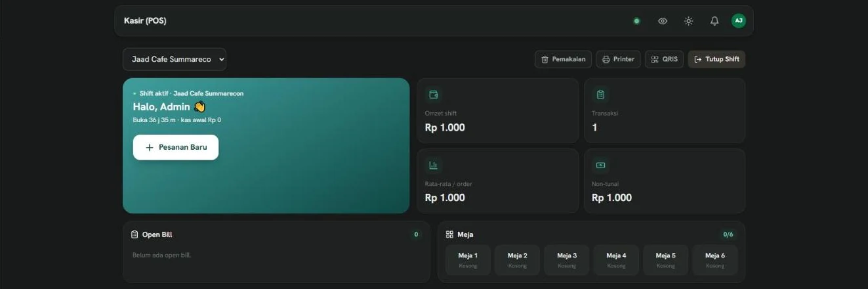This screenshot has width=868, height=289.
Task: Click the Kasir (POS) page title
Action: (145, 21)
